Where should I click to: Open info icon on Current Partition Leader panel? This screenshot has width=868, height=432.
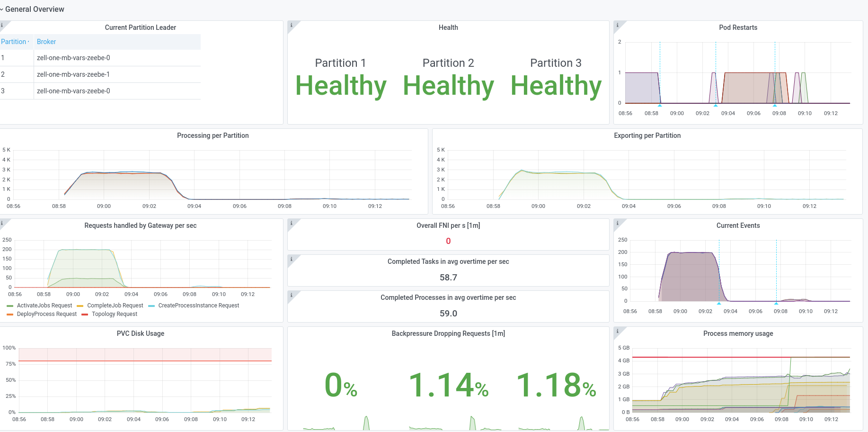(x=2, y=25)
